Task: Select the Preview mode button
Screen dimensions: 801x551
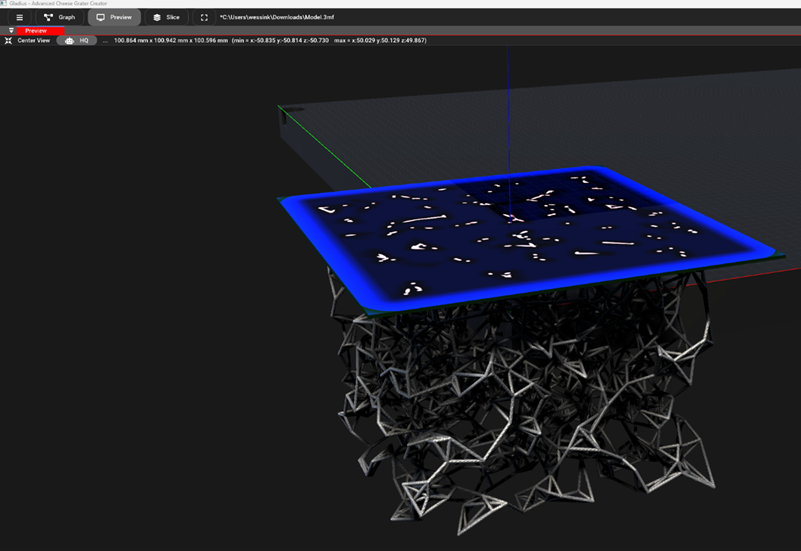Action: click(x=114, y=17)
